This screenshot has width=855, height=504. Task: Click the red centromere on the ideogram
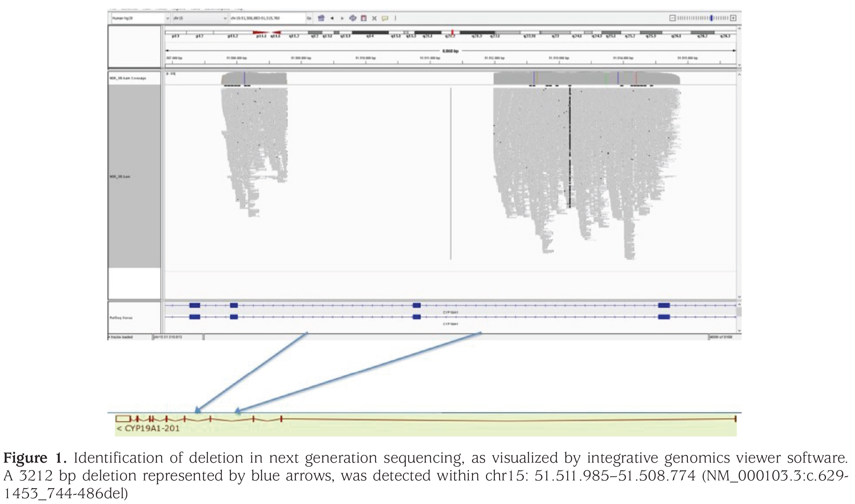tap(267, 32)
